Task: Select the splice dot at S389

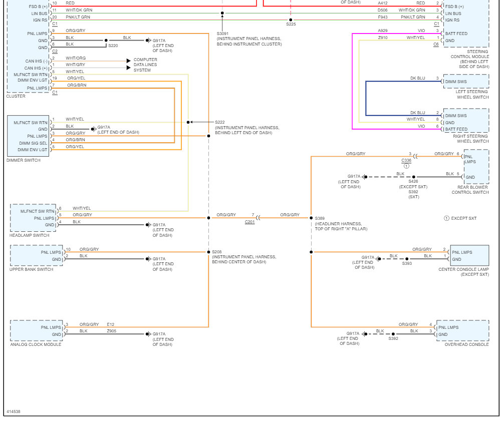Action: pos(311,218)
